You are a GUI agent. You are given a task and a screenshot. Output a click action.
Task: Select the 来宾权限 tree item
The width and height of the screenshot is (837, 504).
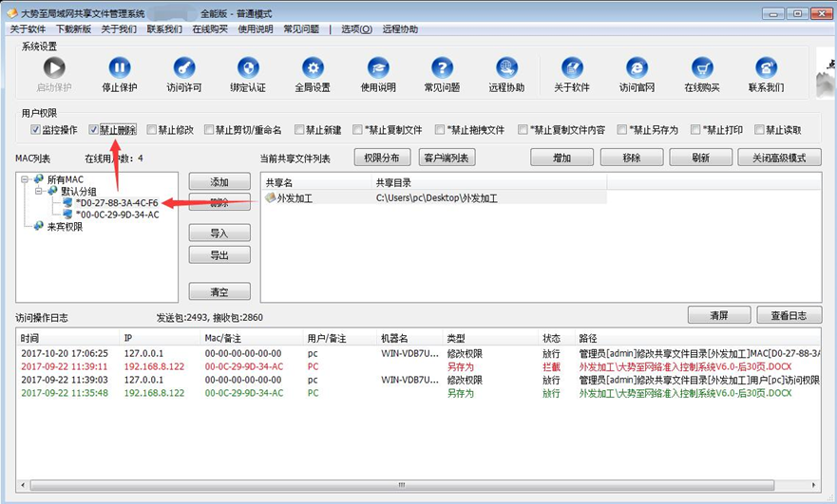65,227
